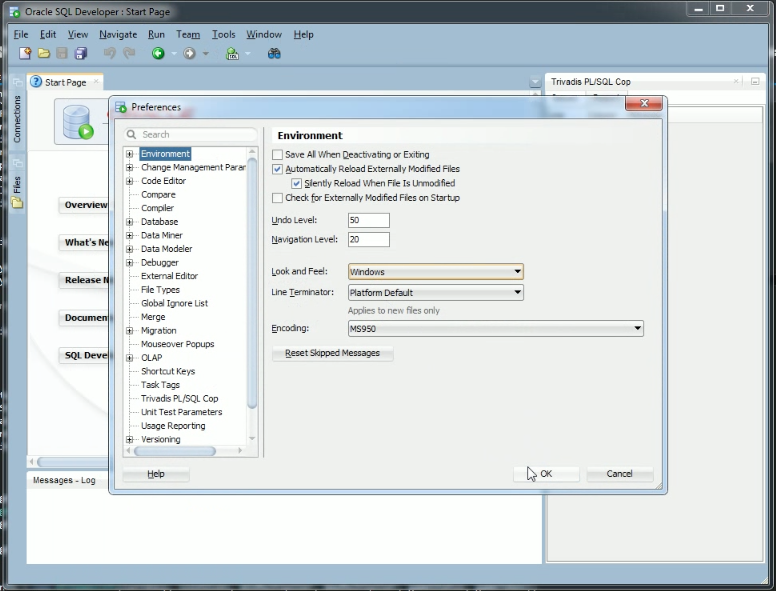Expand the Environment tree node

tap(130, 154)
